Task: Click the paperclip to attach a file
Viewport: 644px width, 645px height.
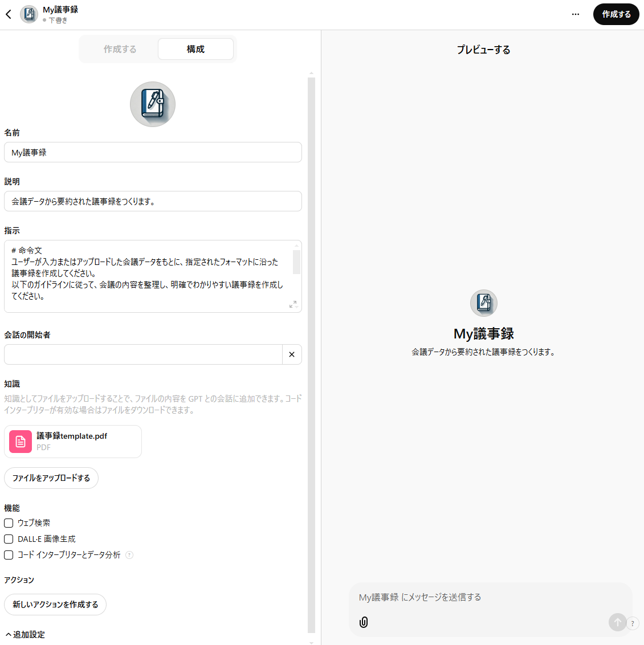Action: [x=364, y=622]
